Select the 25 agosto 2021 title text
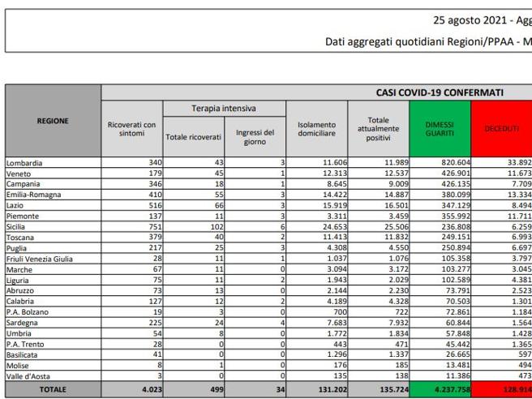This screenshot has width=532, height=399. [471, 20]
